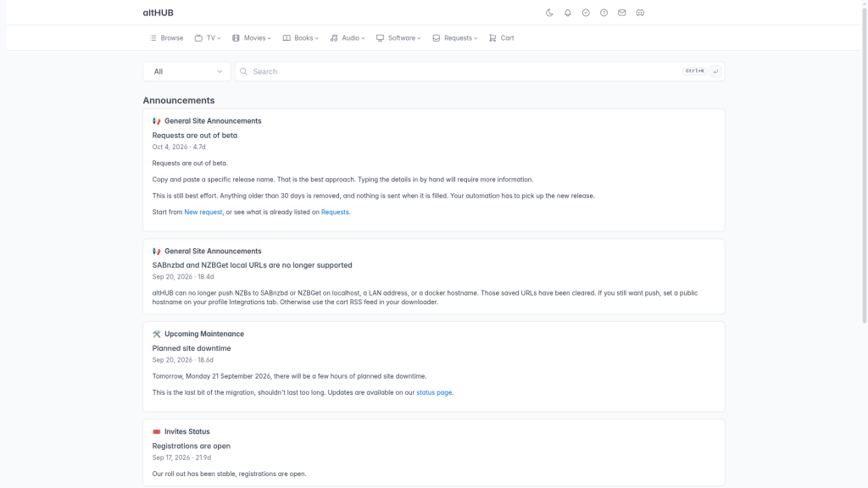
Task: Click the date 'Sep 20, 2026 · 18.4d'
Action: coord(183,277)
